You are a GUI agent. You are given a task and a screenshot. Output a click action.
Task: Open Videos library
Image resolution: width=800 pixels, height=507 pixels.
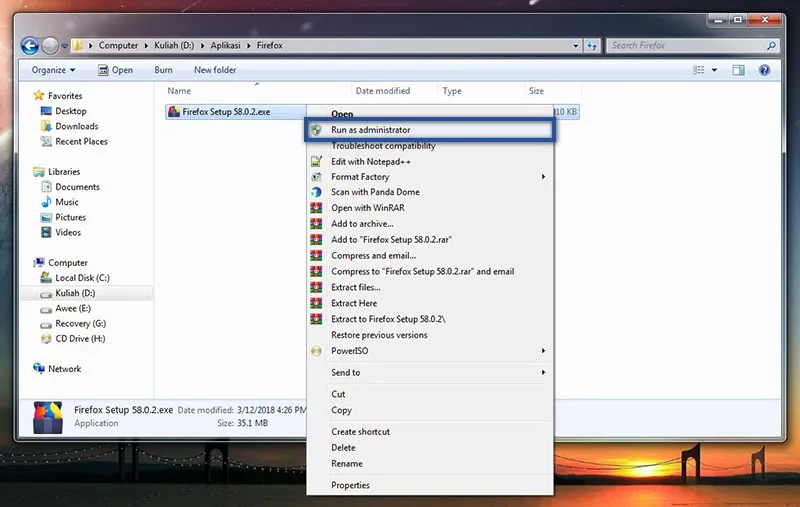point(61,232)
